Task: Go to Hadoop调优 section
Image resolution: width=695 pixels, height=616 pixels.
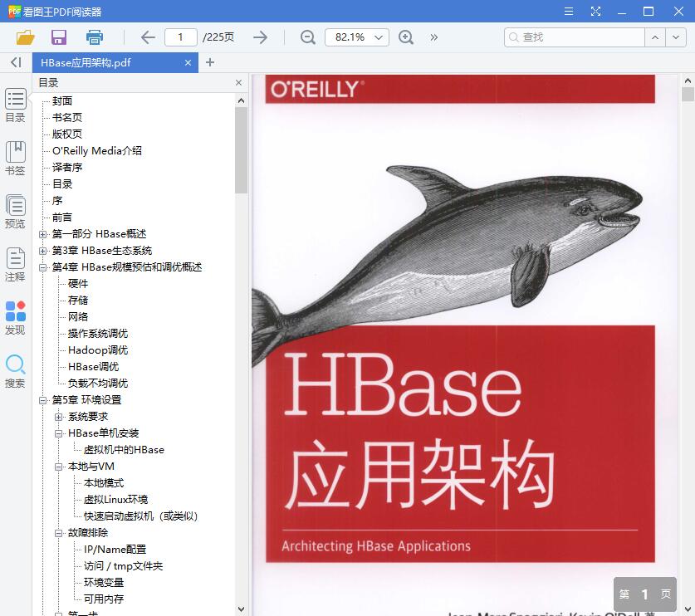Action: [x=98, y=350]
